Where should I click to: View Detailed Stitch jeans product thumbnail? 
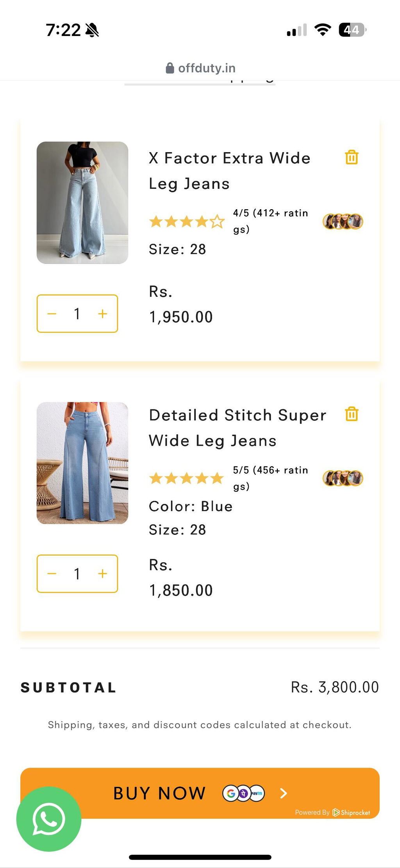tap(82, 463)
